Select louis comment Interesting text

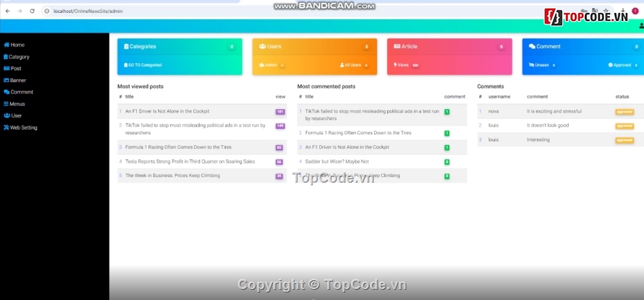pyautogui.click(x=538, y=140)
